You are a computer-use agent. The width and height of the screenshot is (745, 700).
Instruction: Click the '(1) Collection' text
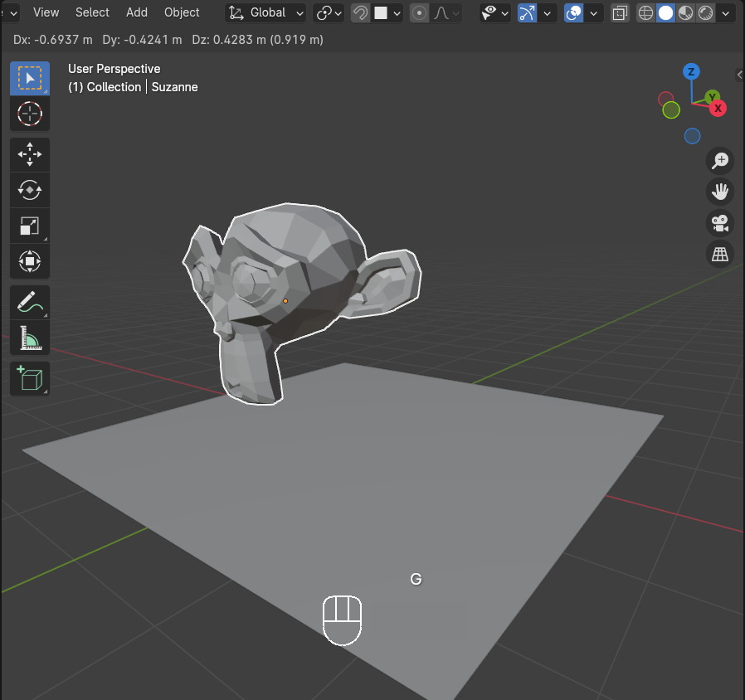point(105,87)
